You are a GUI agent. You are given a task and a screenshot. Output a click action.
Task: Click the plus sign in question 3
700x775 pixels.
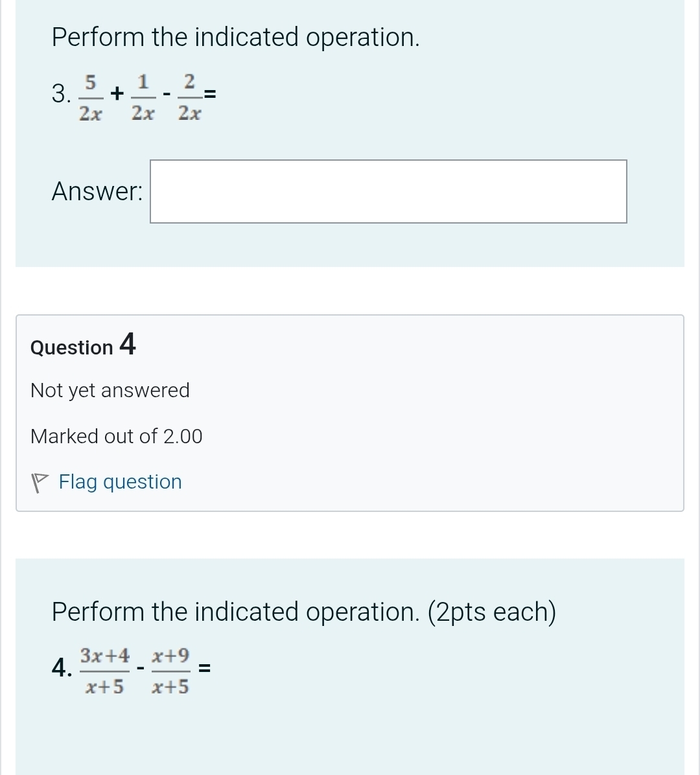pyautogui.click(x=116, y=94)
